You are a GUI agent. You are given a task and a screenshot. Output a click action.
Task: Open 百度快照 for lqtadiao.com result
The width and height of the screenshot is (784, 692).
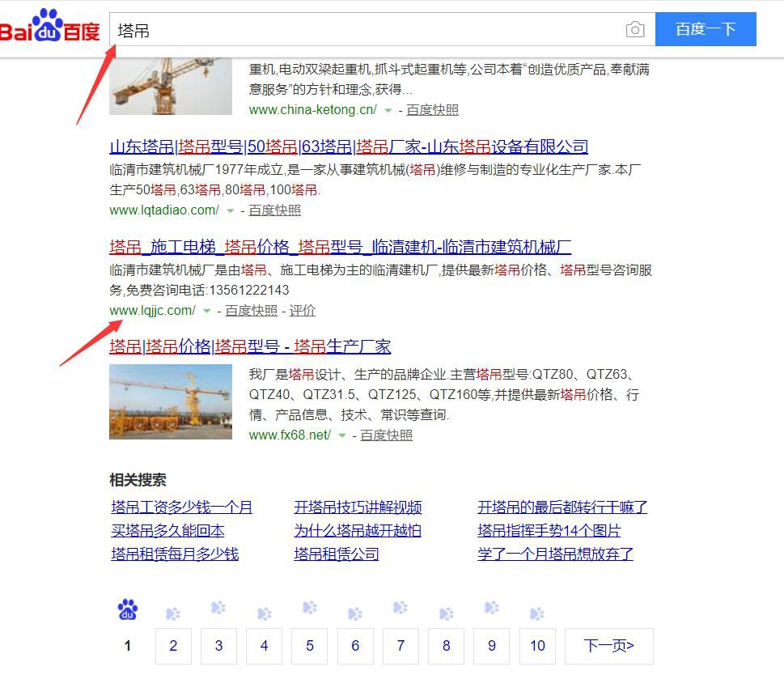click(274, 210)
